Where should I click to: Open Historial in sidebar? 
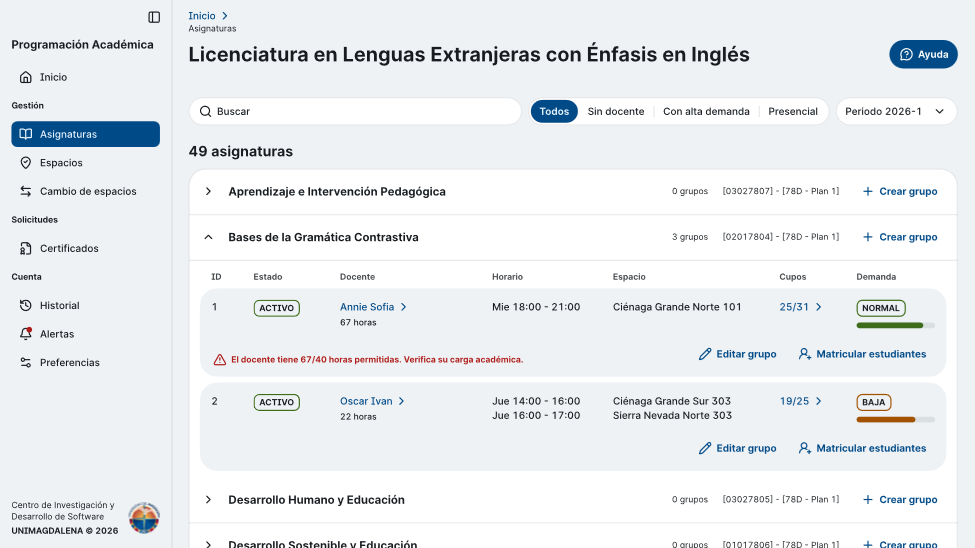click(x=85, y=305)
